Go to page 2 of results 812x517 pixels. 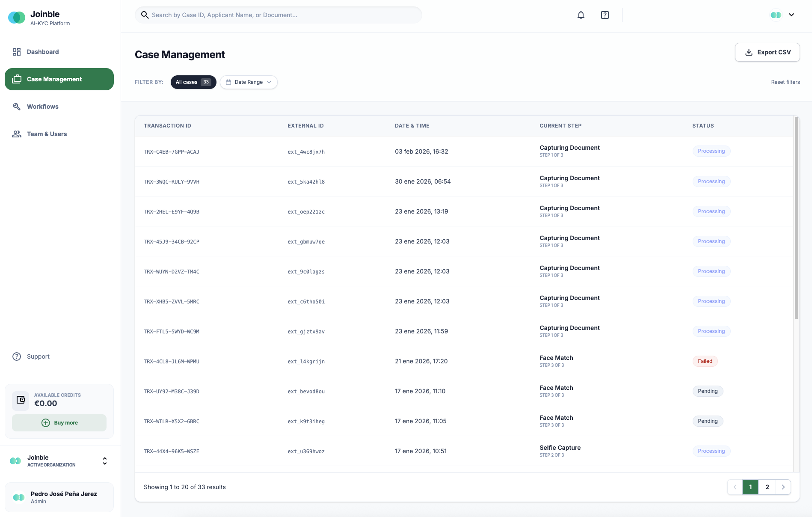click(x=767, y=487)
